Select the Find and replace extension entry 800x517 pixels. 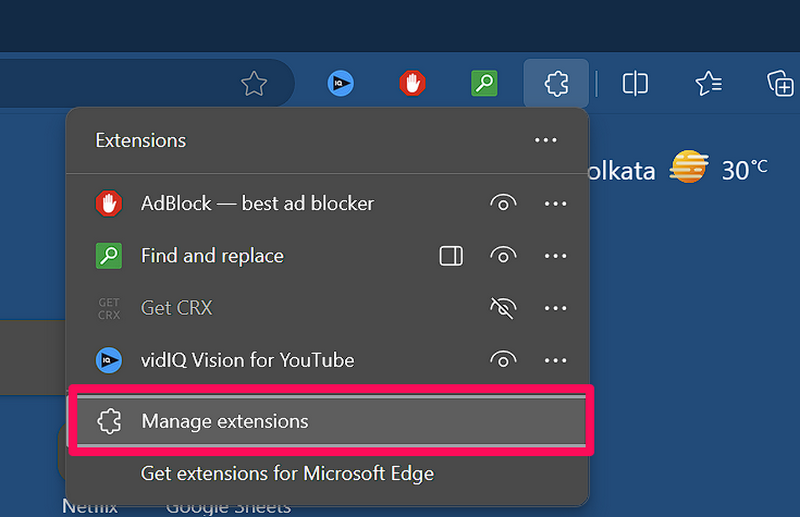click(212, 256)
